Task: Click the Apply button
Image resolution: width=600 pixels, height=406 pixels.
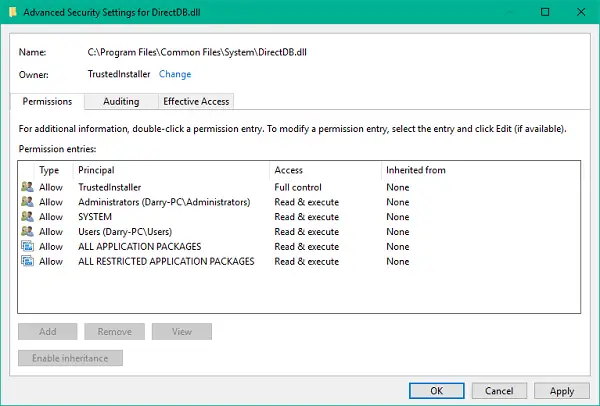Action: point(562,391)
